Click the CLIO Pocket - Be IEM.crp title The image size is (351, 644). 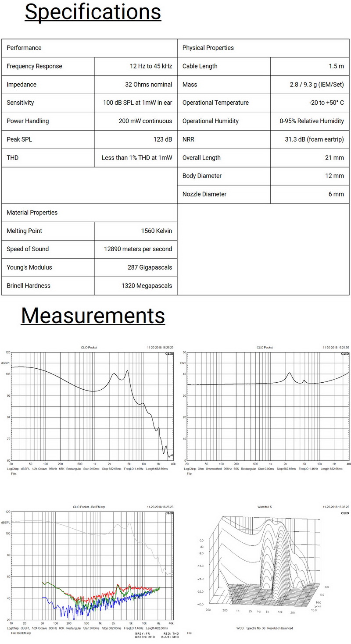[x=89, y=507]
